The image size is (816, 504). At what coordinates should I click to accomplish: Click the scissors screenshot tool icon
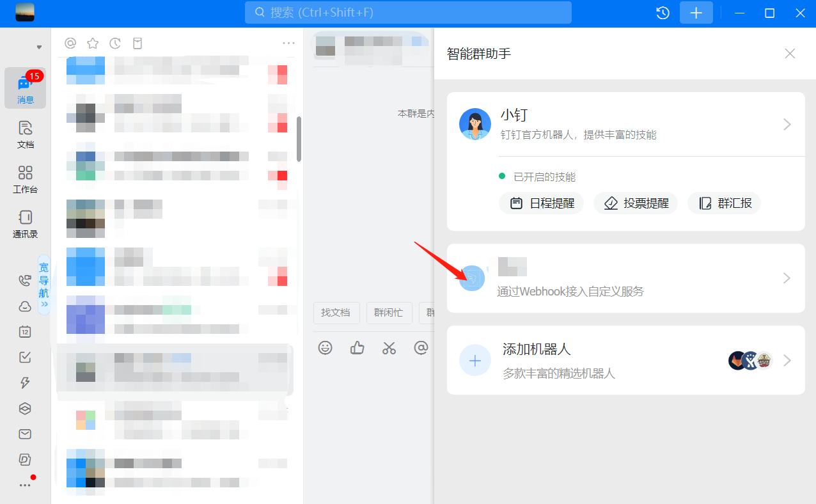tap(389, 347)
